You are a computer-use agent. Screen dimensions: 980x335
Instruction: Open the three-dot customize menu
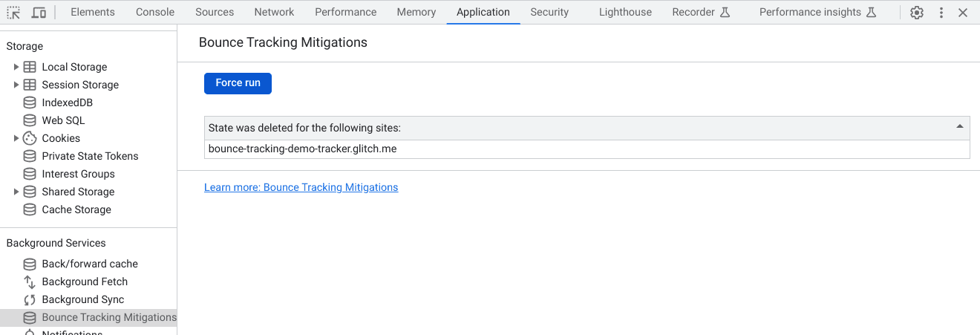click(941, 13)
